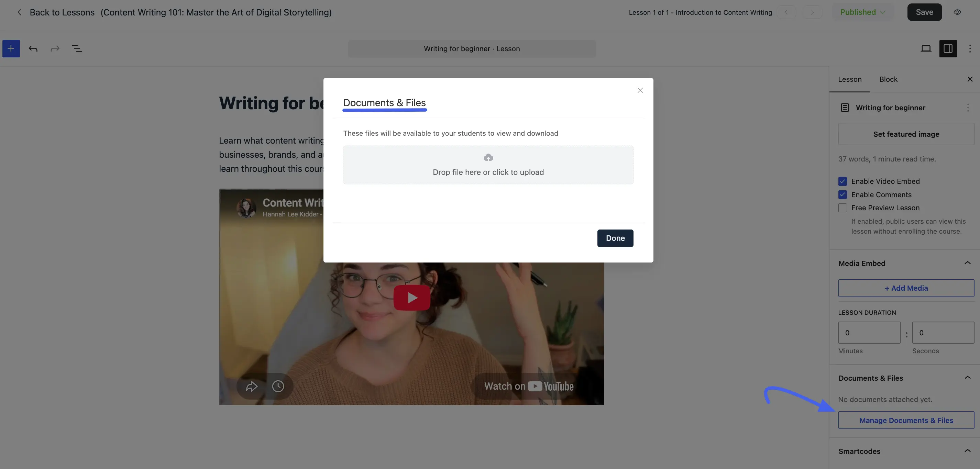Click the eye preview icon near Save
This screenshot has width=980, height=469.
click(x=958, y=12)
